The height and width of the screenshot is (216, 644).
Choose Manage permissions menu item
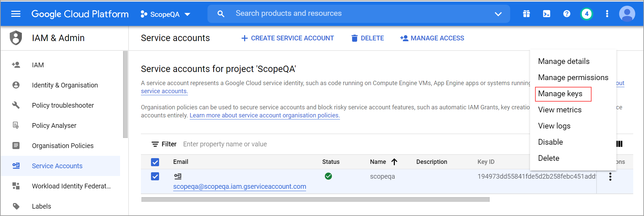573,77
